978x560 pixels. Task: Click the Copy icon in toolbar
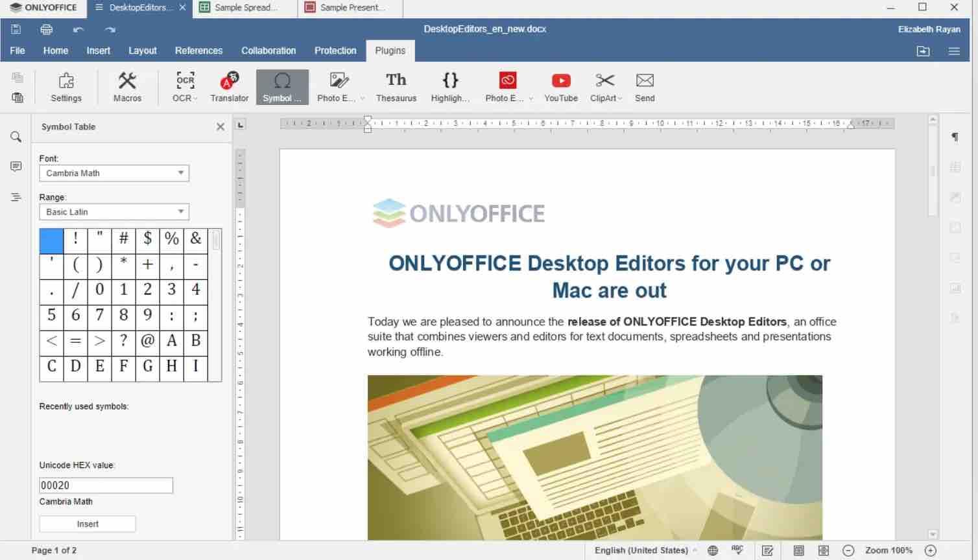[18, 78]
